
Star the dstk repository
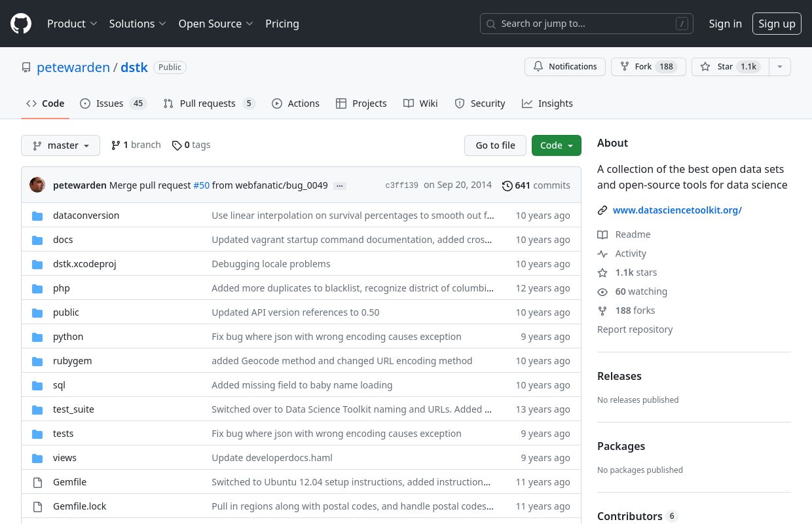729,67
